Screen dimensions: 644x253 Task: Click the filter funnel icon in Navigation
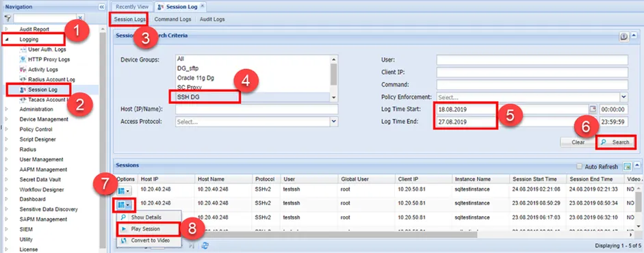8,18
